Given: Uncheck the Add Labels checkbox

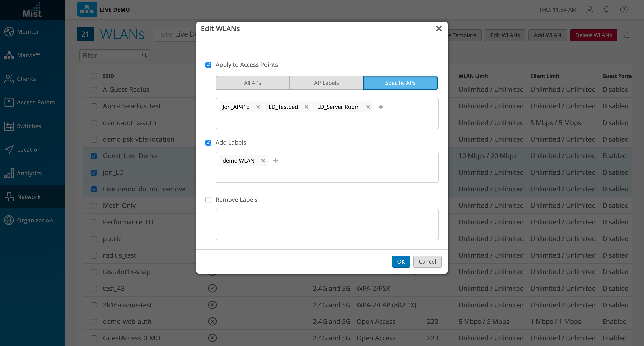Looking at the screenshot, I should (x=208, y=143).
